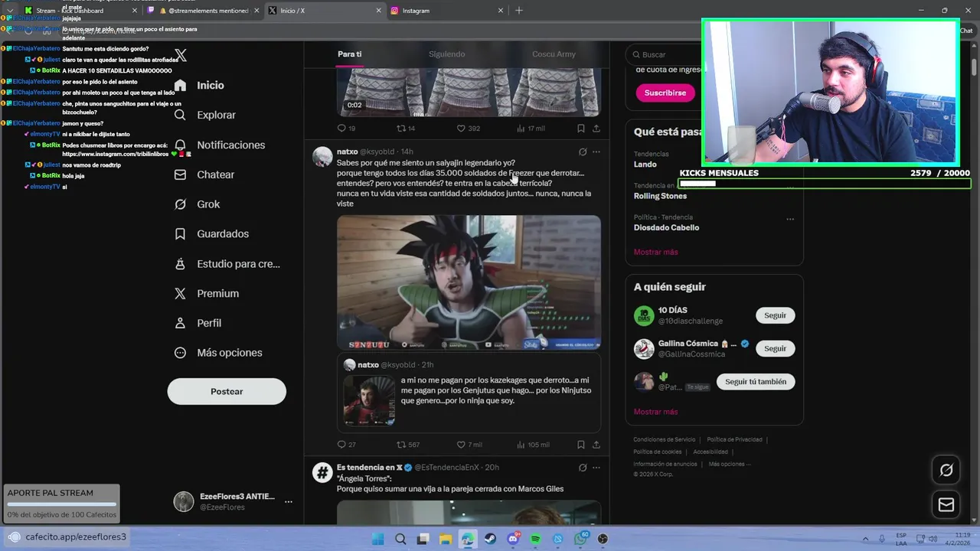Click the Postear button
The width and height of the screenshot is (980, 551).
pyautogui.click(x=227, y=391)
